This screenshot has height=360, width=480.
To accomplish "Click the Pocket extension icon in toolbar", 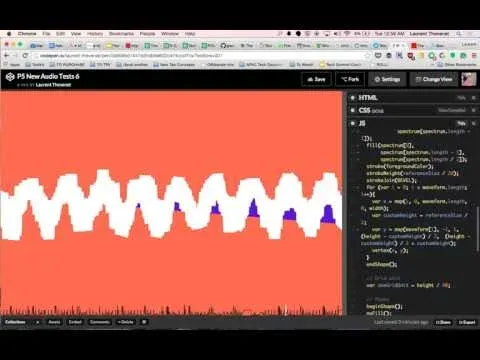I will (378, 56).
